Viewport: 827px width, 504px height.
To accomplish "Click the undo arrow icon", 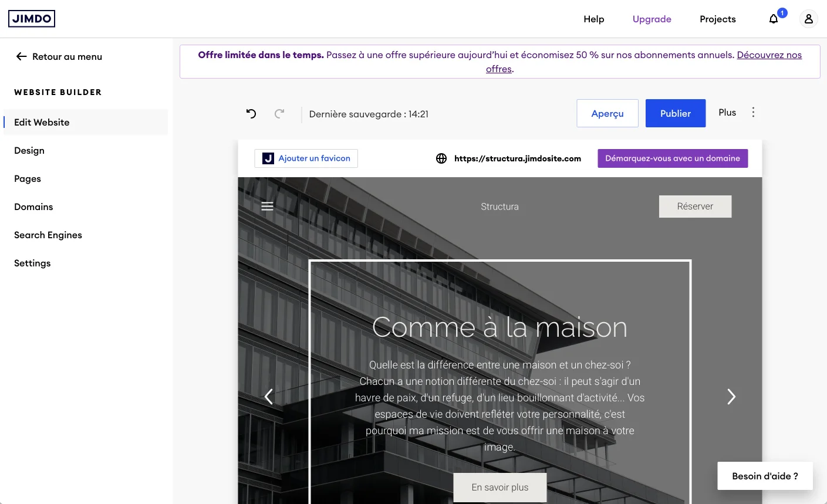I will (x=251, y=114).
